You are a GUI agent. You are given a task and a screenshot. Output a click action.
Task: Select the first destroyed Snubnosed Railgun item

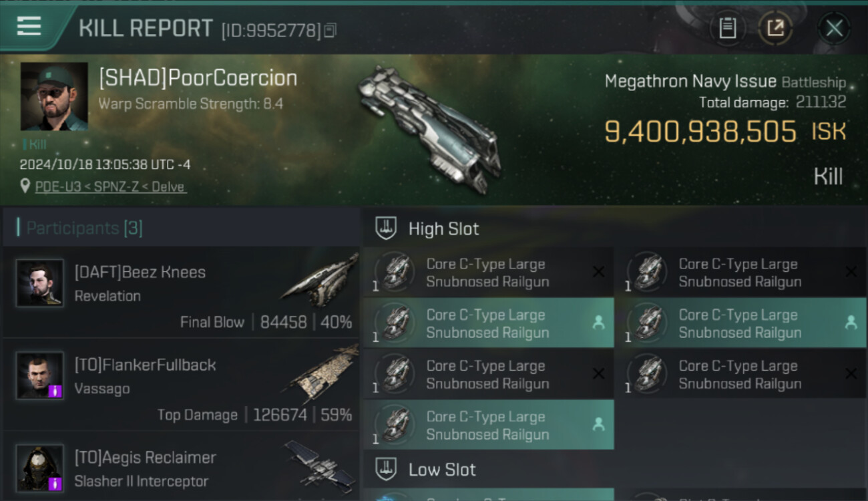click(488, 273)
